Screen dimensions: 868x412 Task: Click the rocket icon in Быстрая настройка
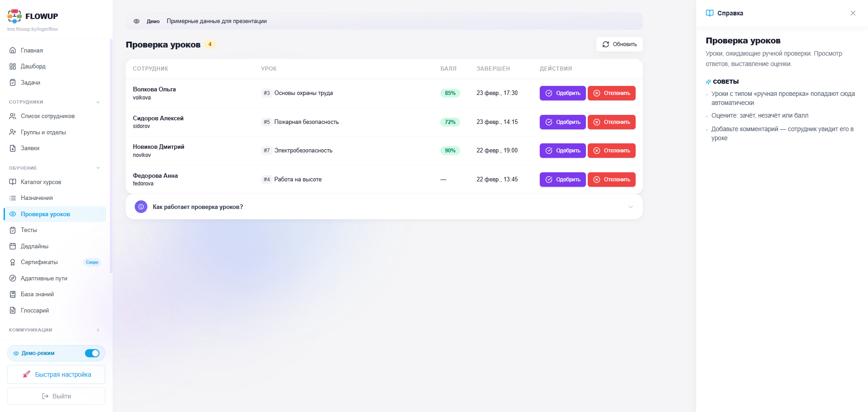pos(27,374)
